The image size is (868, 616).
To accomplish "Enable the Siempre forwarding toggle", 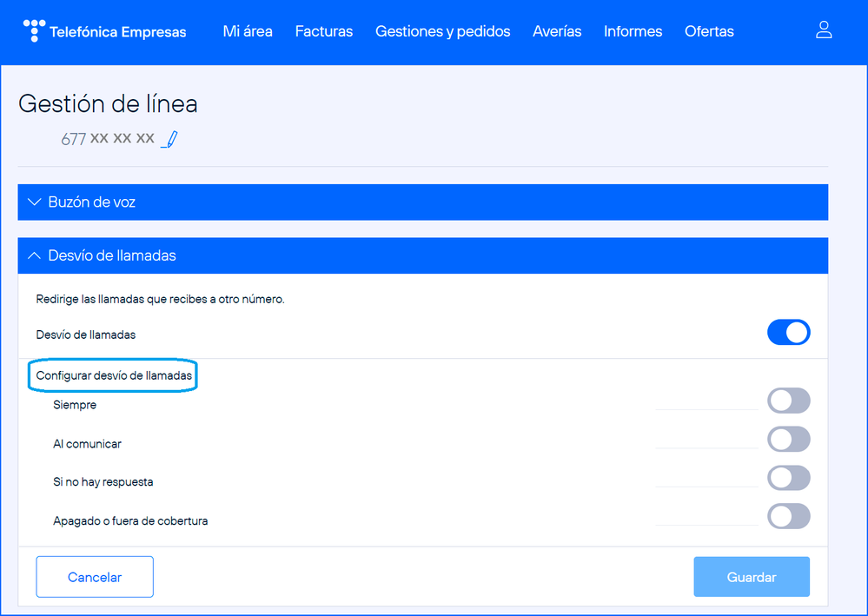I will point(788,401).
